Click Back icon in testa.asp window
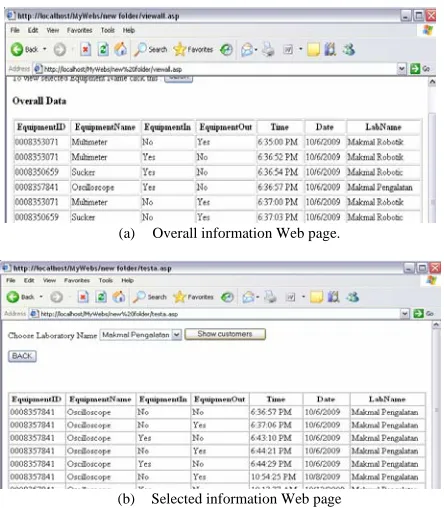The image size is (444, 508). click(13, 297)
